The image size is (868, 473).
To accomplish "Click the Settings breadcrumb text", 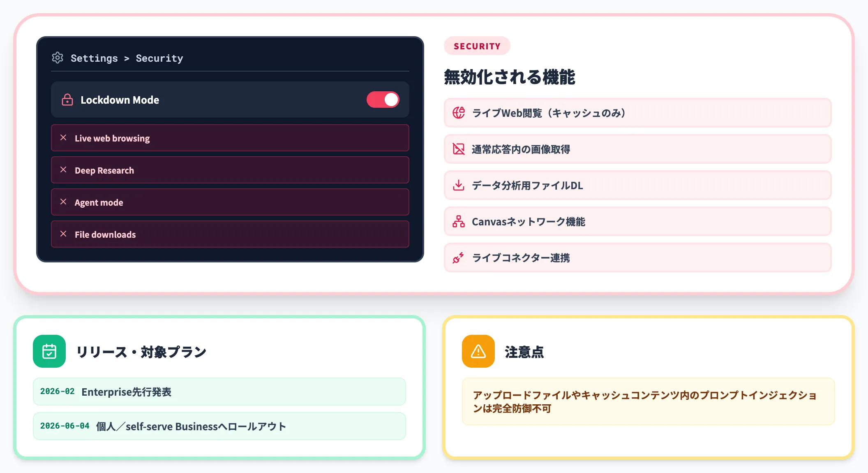I will point(94,58).
